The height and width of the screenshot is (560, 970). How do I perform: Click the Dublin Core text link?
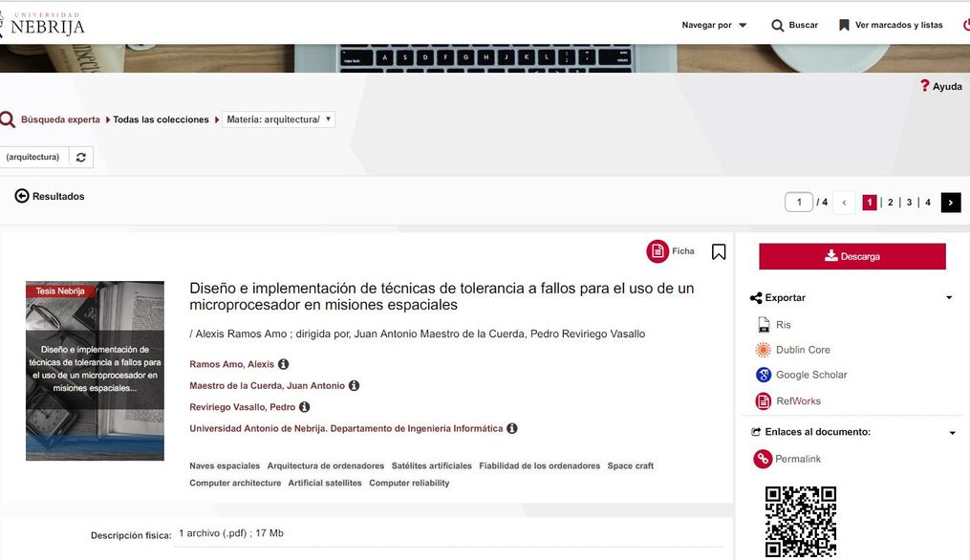803,350
